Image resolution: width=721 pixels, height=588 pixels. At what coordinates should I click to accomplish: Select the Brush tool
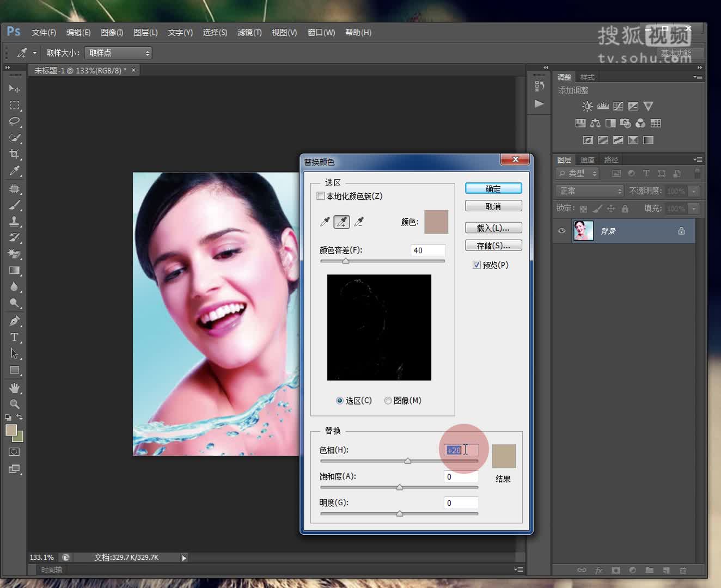pyautogui.click(x=14, y=205)
